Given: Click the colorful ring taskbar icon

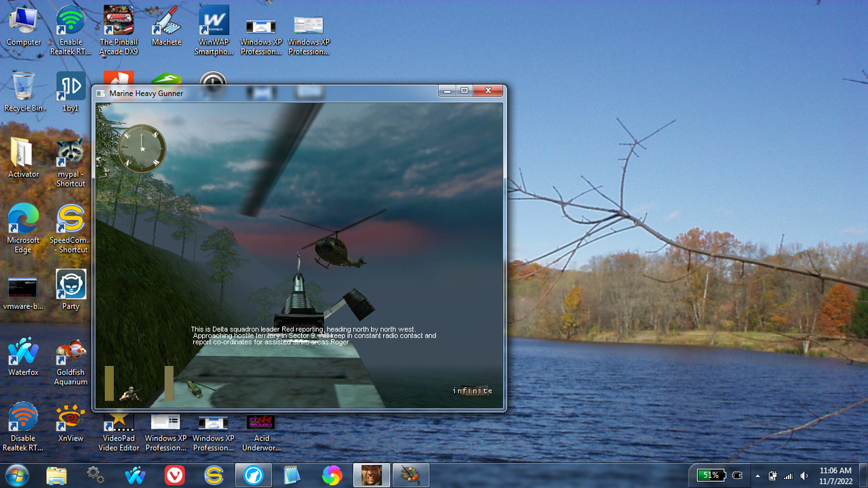Looking at the screenshot, I should click(332, 475).
